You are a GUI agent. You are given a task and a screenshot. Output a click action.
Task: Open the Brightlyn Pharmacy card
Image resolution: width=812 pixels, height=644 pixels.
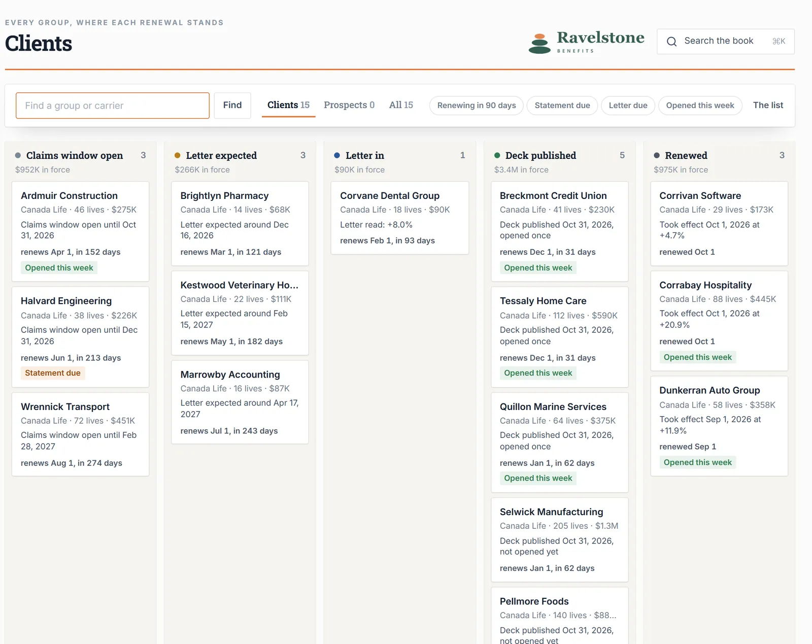click(x=240, y=223)
